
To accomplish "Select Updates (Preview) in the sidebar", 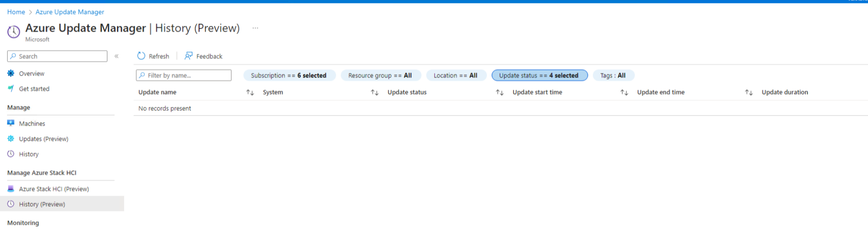I will click(x=44, y=139).
